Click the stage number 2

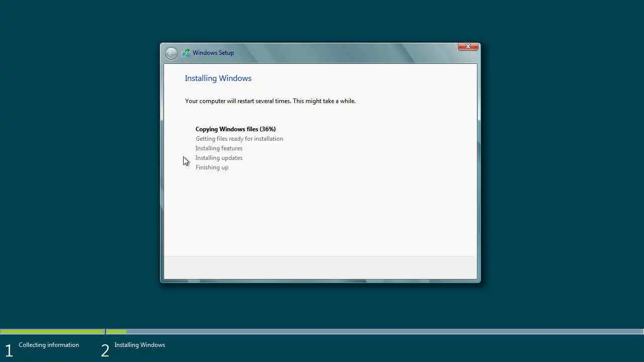pyautogui.click(x=105, y=350)
